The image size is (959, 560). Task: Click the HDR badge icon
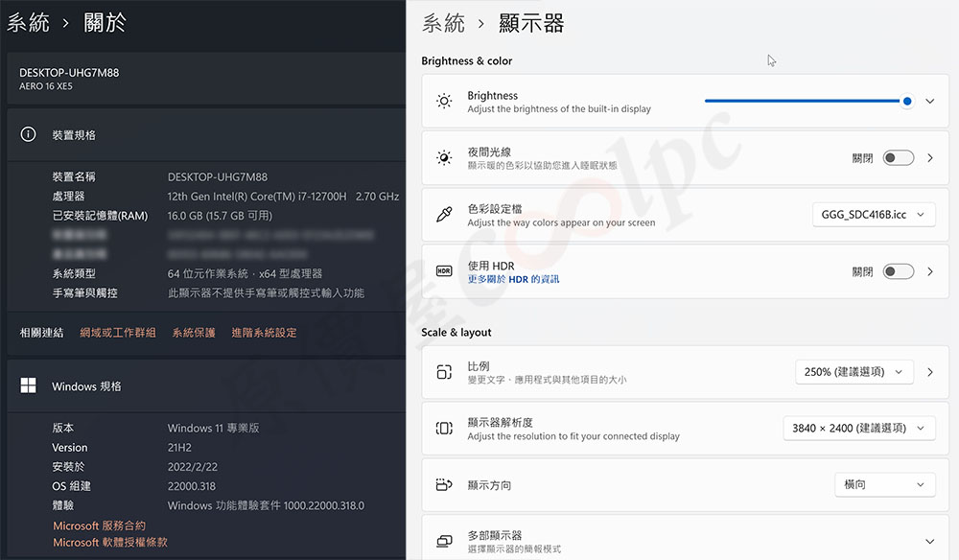[x=444, y=271]
